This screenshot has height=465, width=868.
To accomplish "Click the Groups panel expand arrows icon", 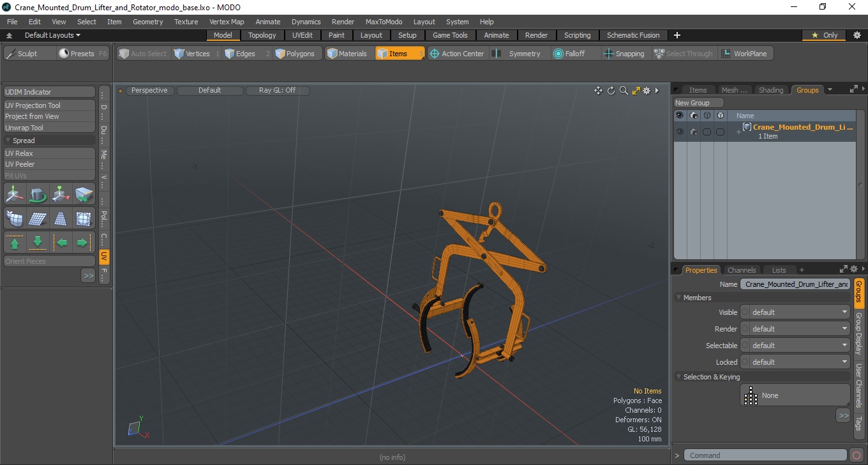I will (853, 90).
